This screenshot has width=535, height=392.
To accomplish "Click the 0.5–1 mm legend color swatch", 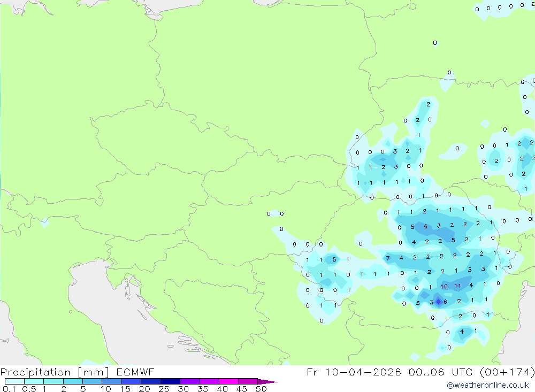I will tap(34, 381).
